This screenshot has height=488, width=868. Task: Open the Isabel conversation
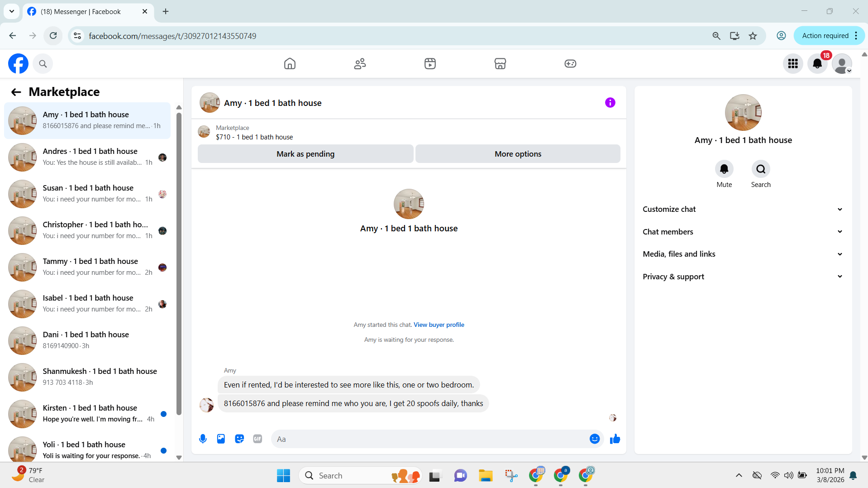pyautogui.click(x=87, y=304)
